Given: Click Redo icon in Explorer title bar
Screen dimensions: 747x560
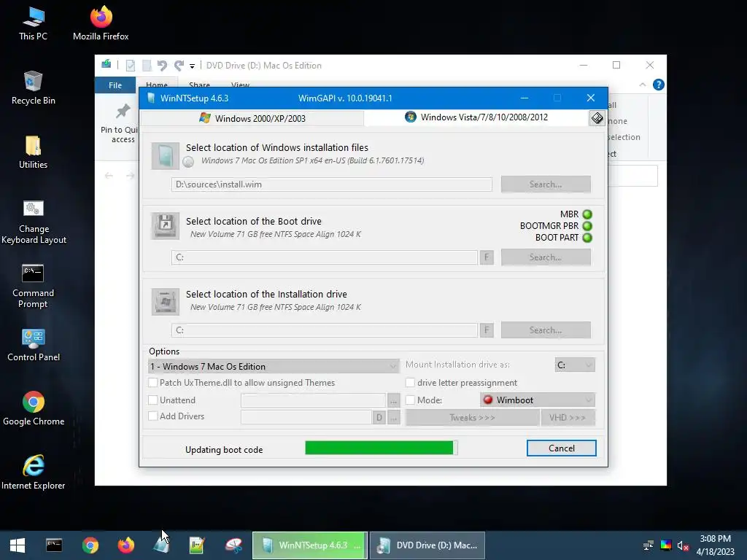Looking at the screenshot, I should tap(179, 65).
